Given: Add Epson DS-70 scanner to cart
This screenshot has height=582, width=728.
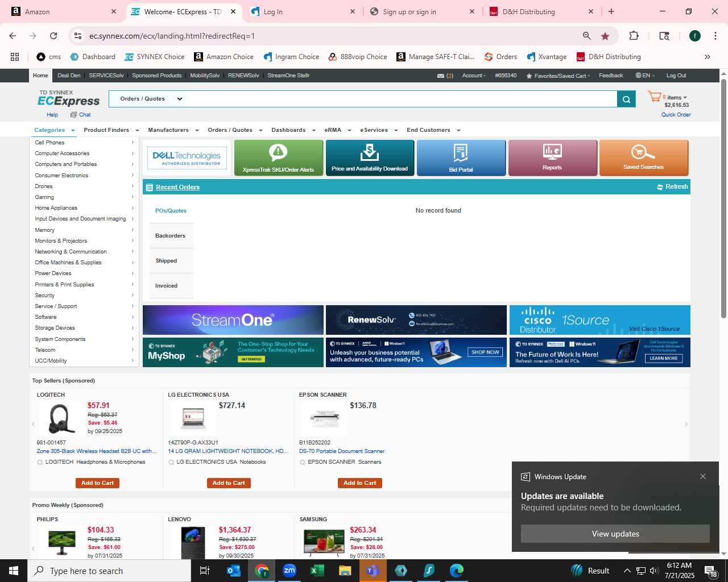Looking at the screenshot, I should coord(359,483).
